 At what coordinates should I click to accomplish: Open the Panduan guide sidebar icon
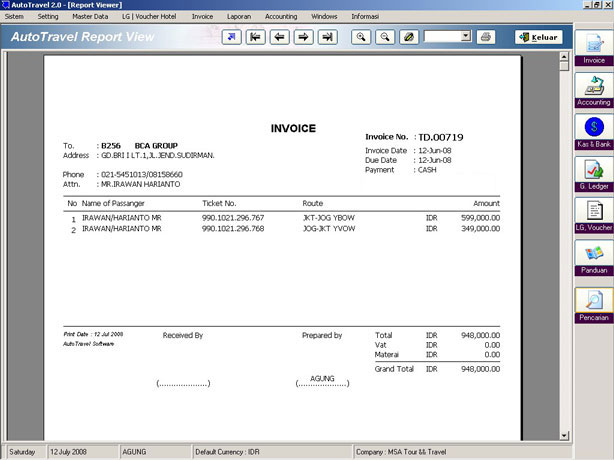594,258
